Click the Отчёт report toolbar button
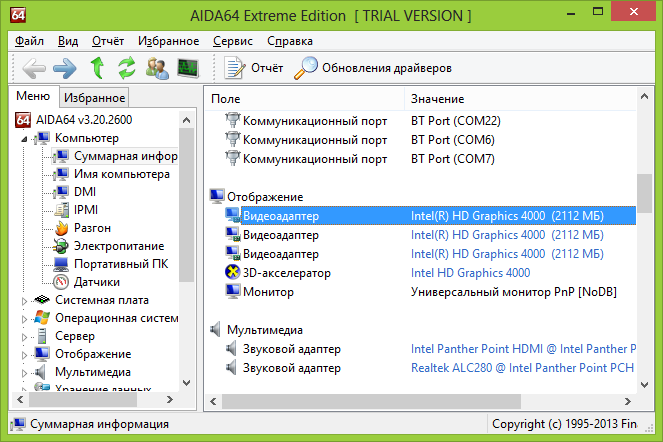Viewport: 663px width, 442px height. click(254, 68)
